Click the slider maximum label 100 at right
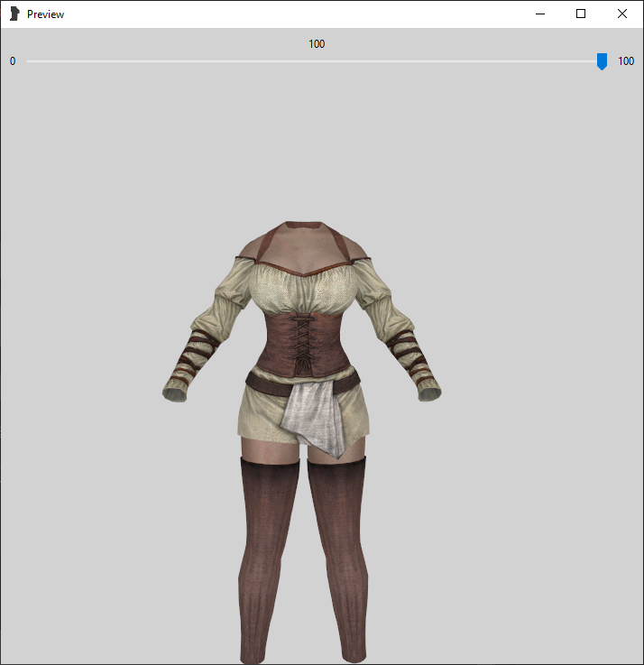Image resolution: width=644 pixels, height=665 pixels. 626,61
